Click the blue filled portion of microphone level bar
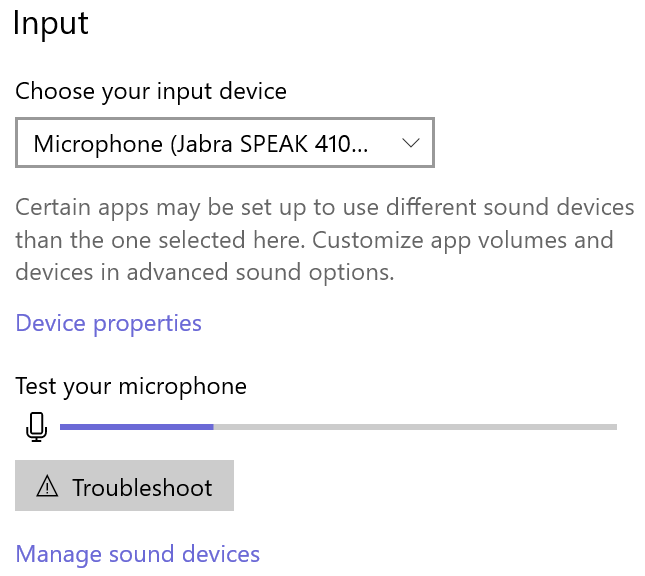This screenshot has width=645, height=576. 135,427
